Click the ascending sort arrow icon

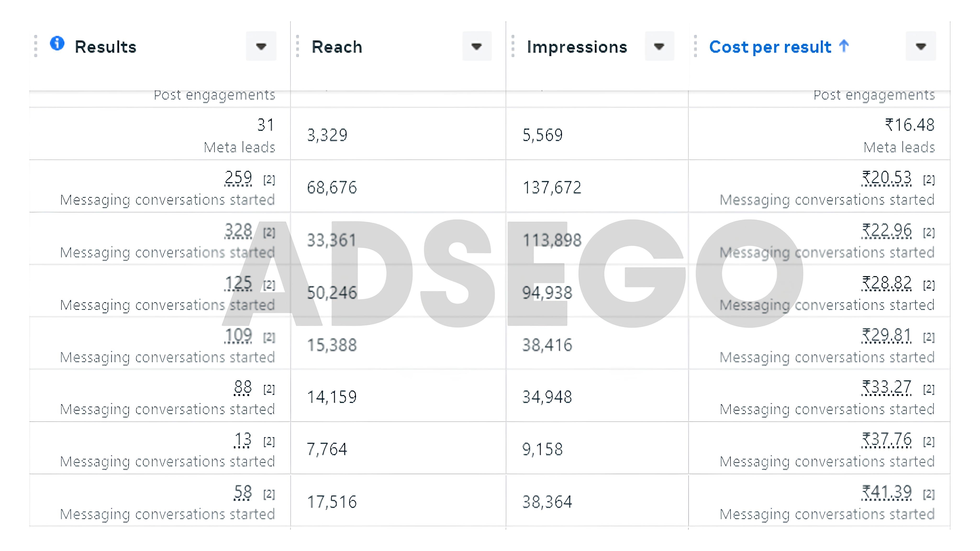point(844,46)
